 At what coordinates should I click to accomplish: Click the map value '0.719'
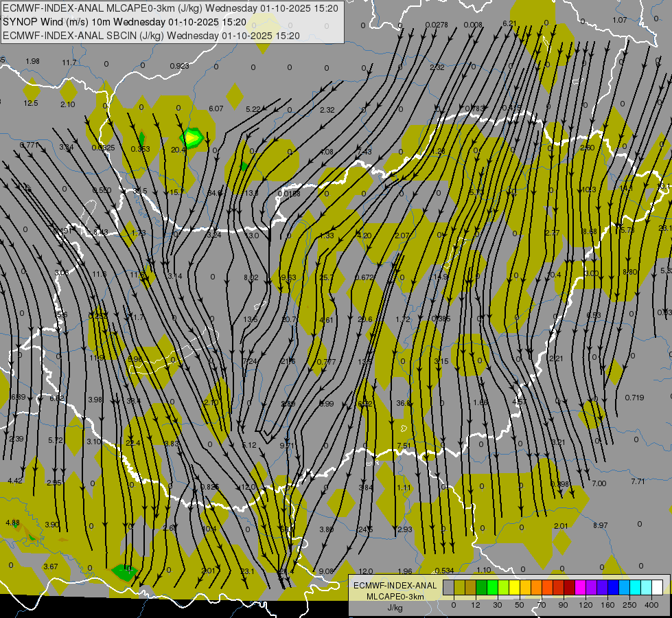(634, 398)
